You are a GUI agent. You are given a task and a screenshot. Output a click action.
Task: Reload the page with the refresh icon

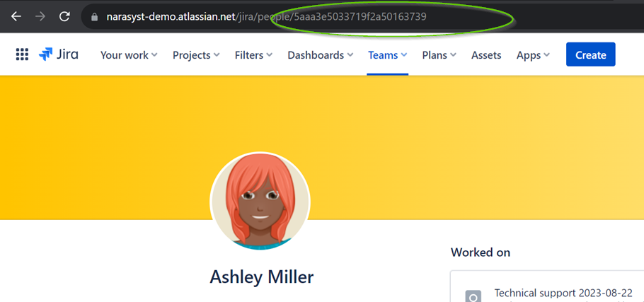(64, 16)
